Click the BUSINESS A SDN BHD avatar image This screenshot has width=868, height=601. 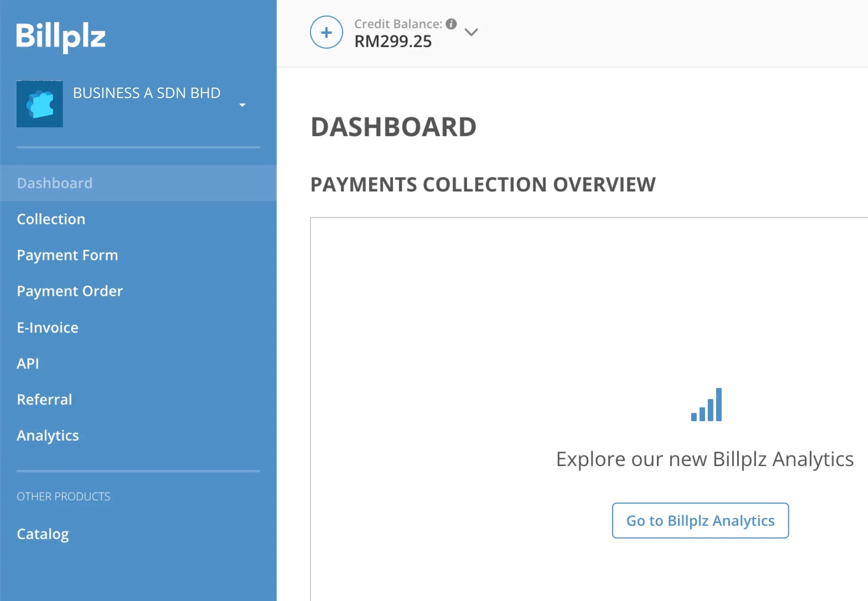coord(40,104)
